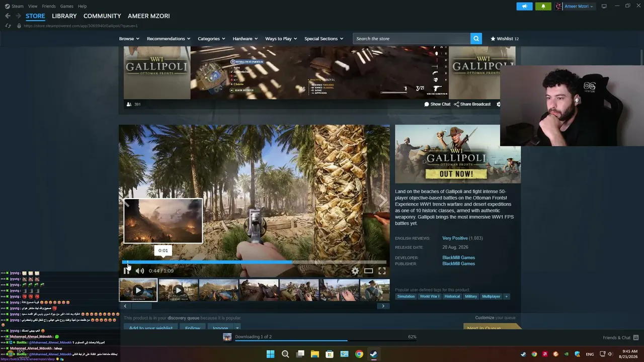The image size is (644, 362).
Task: Click the Search the store field
Action: (412, 39)
